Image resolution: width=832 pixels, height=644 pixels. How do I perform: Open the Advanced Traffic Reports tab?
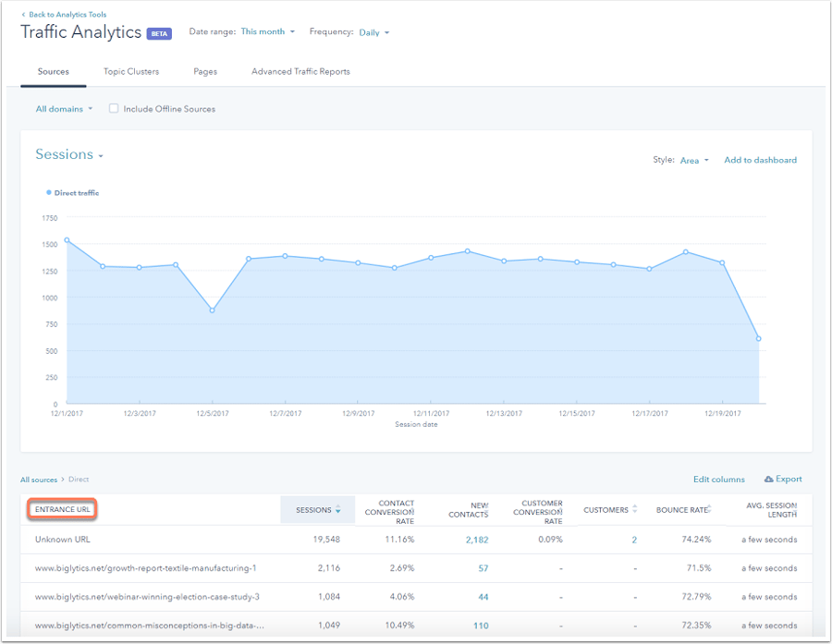click(300, 72)
